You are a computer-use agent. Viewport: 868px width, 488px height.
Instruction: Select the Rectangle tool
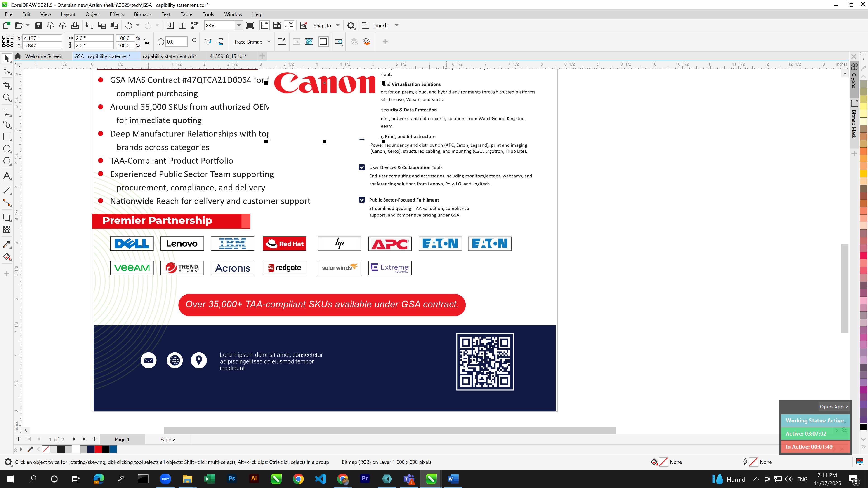(7, 137)
